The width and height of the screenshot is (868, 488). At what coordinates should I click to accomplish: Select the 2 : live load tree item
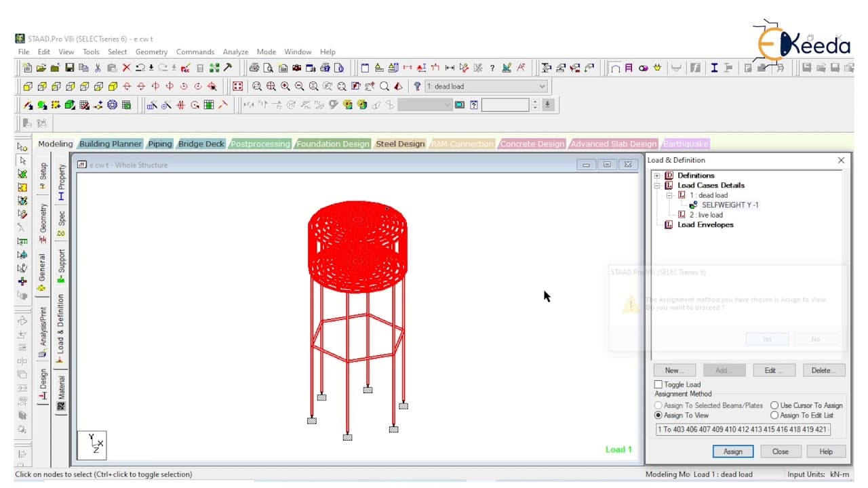(706, 215)
